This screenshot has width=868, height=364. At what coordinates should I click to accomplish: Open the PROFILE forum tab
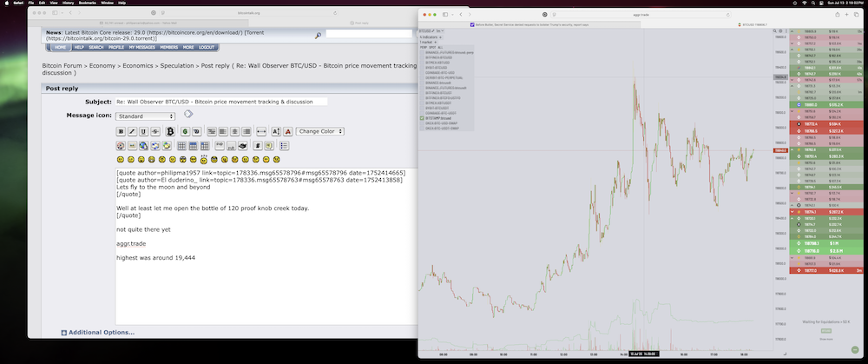pyautogui.click(x=115, y=48)
